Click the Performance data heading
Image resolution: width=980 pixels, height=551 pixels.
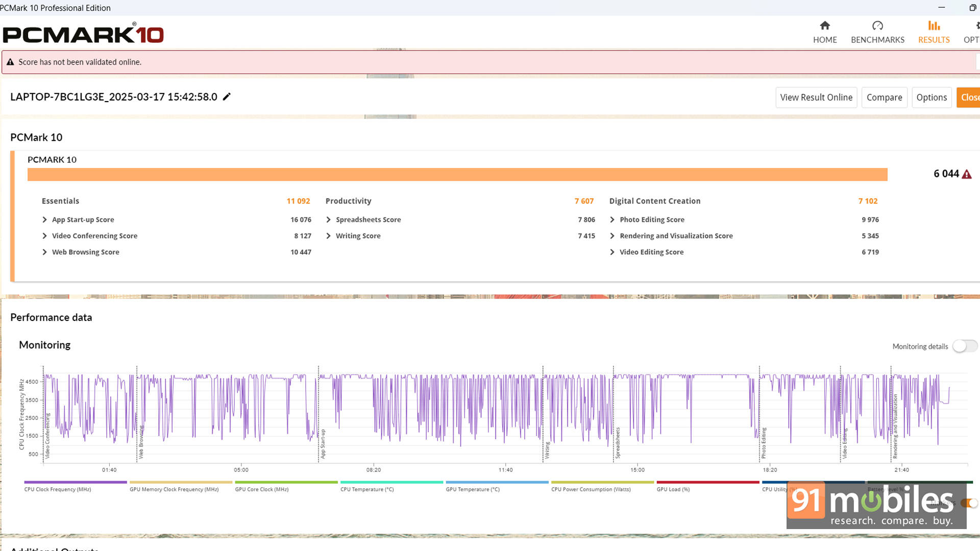(x=51, y=317)
